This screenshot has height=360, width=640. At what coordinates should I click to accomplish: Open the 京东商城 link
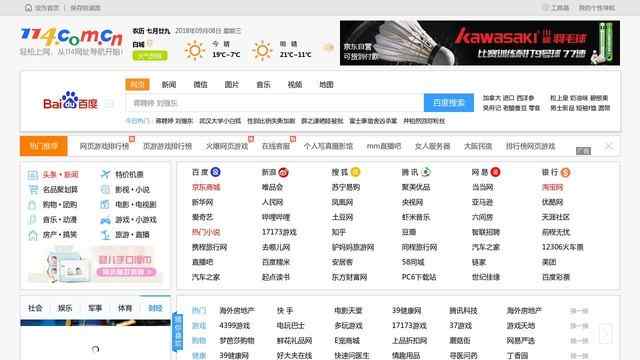pyautogui.click(x=206, y=187)
